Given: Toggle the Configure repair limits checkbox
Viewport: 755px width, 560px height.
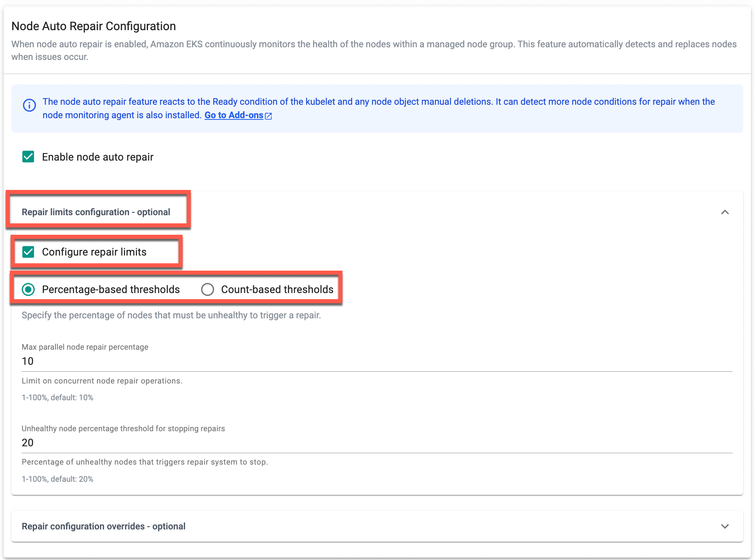Looking at the screenshot, I should click(28, 252).
